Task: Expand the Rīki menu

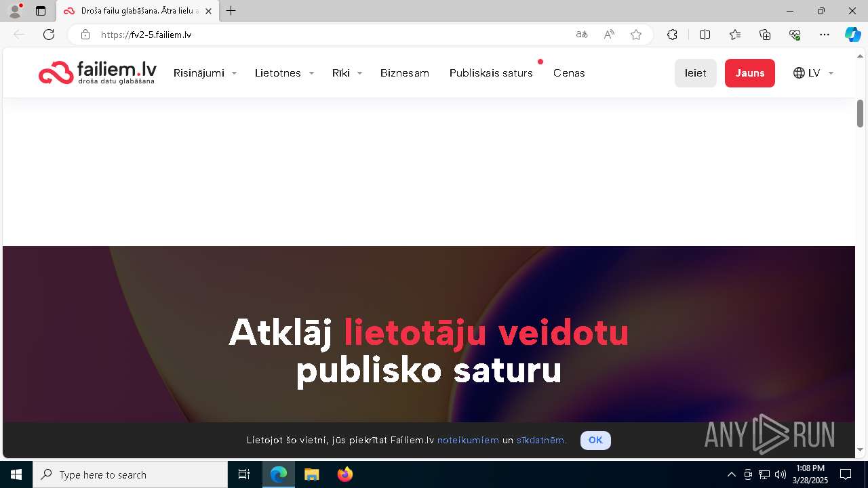Action: point(347,73)
